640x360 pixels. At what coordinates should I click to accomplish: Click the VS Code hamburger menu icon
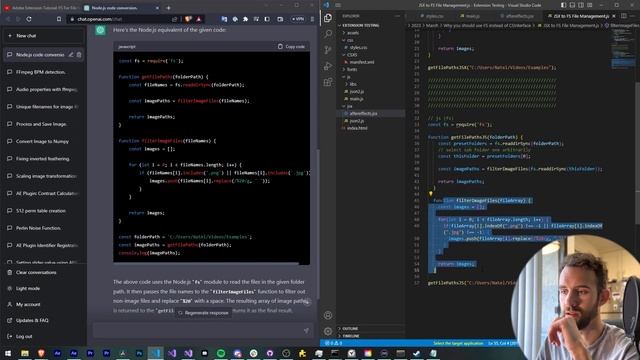338,5
